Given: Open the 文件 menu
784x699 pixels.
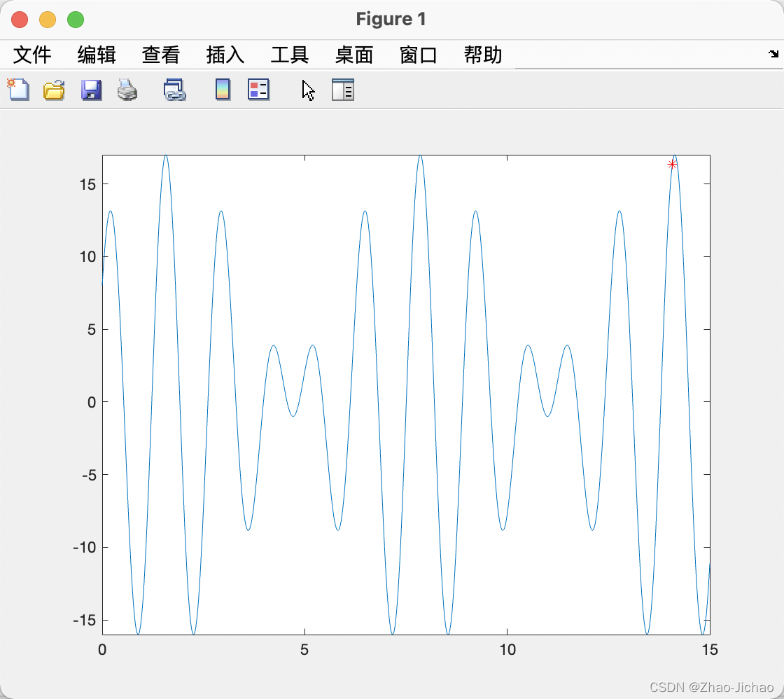Looking at the screenshot, I should tap(32, 55).
